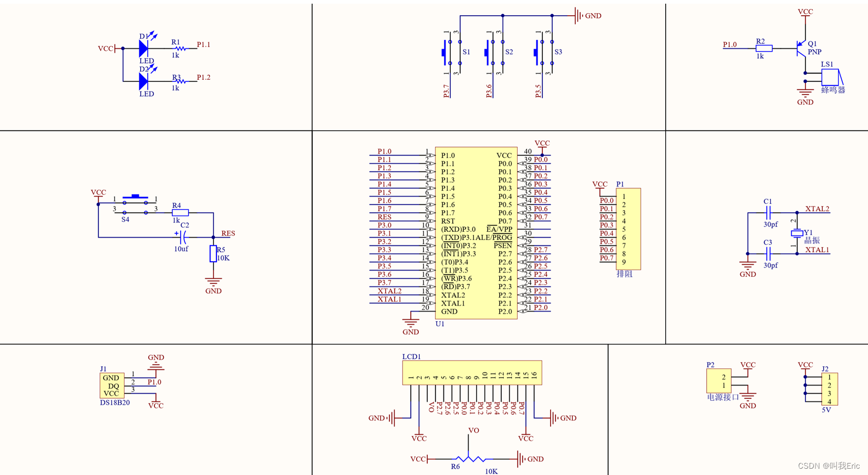
Task: Click the P0.7 net label on resistor pack P1
Action: [x=607, y=257]
